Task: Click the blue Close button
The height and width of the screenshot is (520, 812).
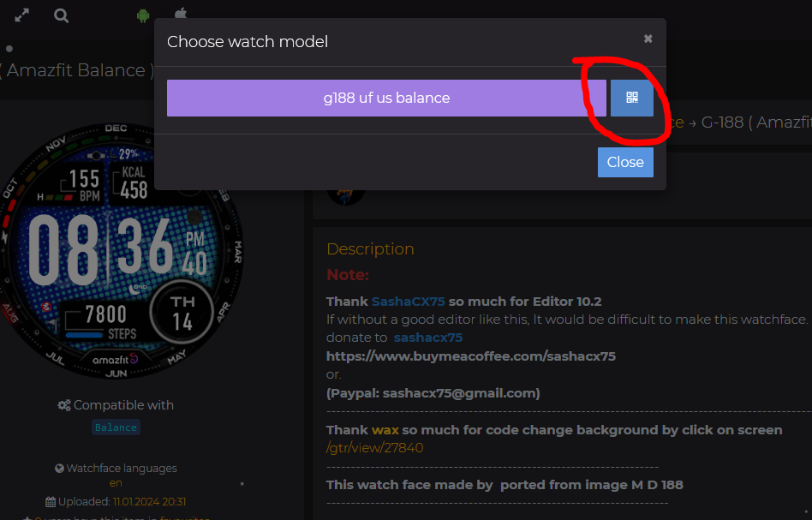Action: pyautogui.click(x=625, y=162)
